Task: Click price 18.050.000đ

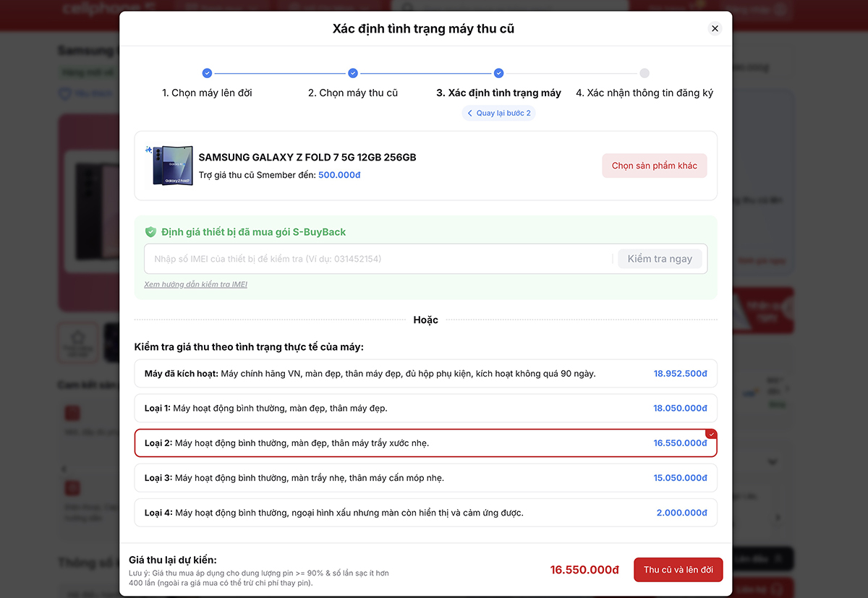Action: [680, 409]
